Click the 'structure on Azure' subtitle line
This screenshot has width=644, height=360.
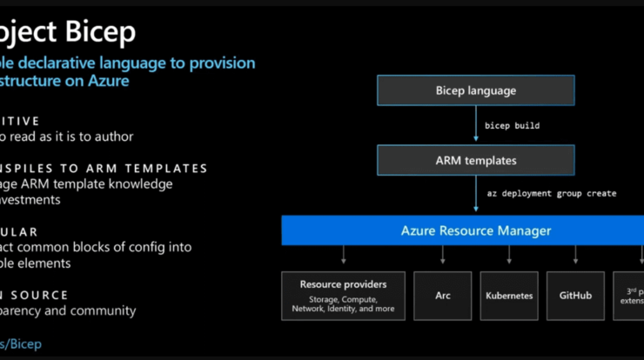[x=64, y=81]
